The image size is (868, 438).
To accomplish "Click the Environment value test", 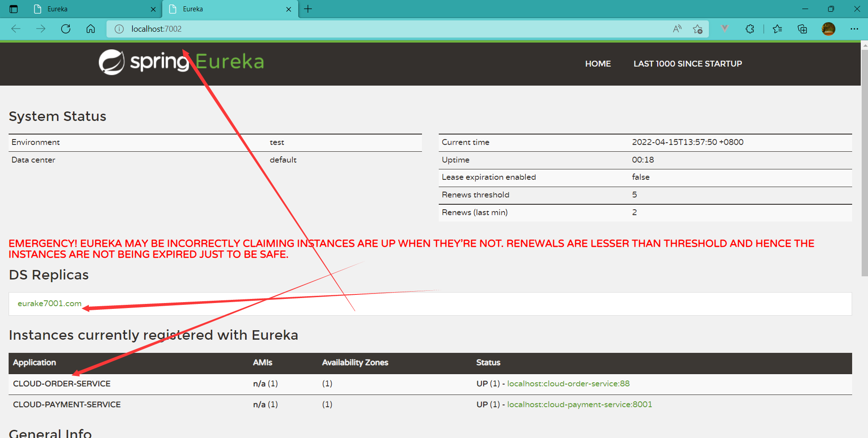I will pyautogui.click(x=277, y=142).
